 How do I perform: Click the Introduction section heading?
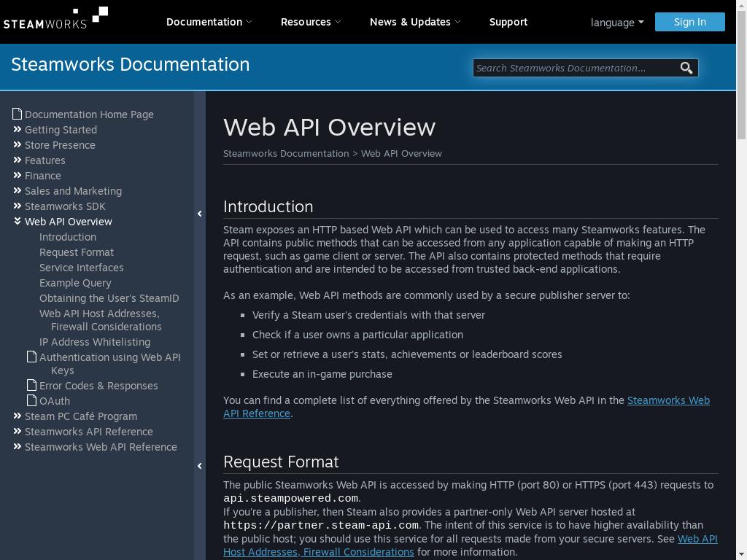click(268, 206)
